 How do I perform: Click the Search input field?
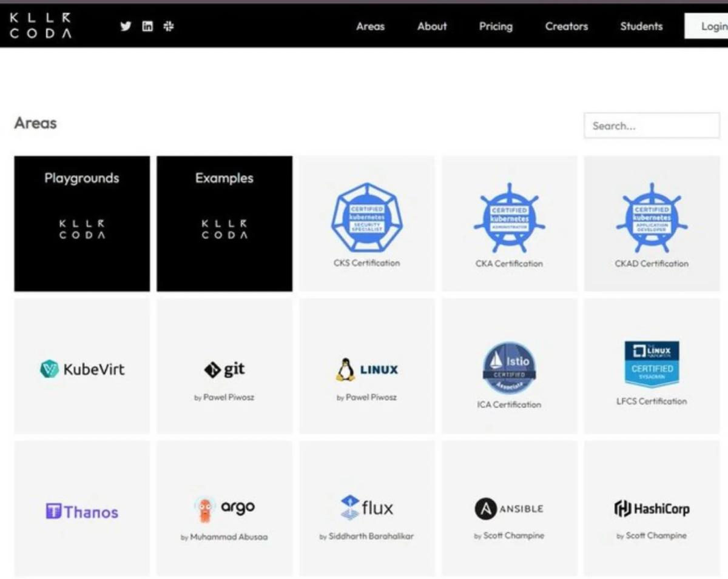point(651,126)
